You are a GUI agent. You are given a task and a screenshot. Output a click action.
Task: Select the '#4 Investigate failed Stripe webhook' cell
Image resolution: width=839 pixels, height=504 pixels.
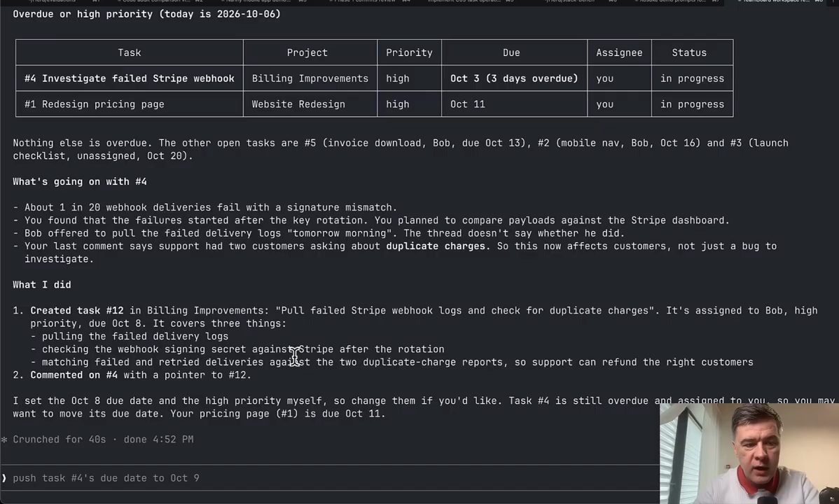pyautogui.click(x=130, y=78)
